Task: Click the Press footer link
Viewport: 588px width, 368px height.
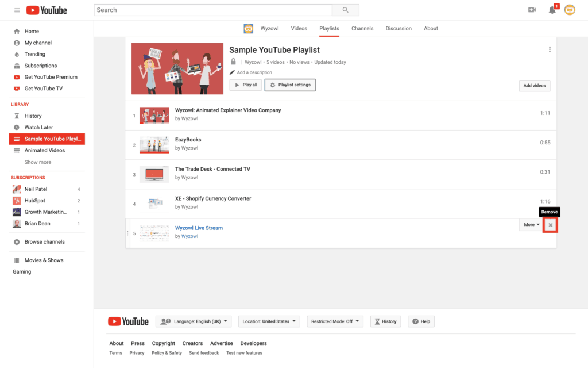Action: tap(138, 343)
